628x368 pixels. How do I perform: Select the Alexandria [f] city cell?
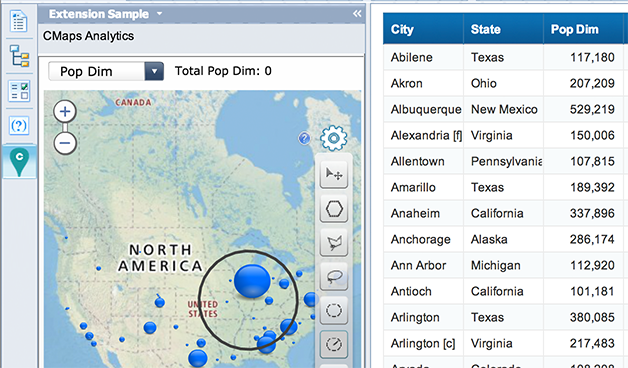click(x=423, y=135)
